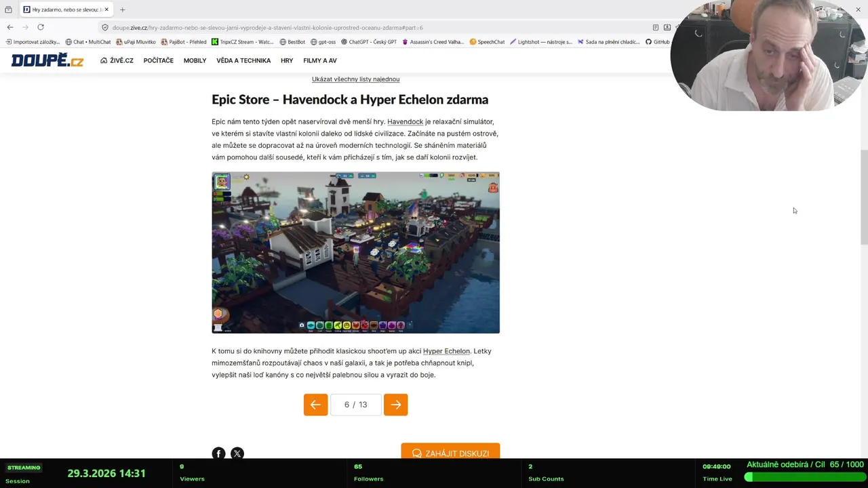Image resolution: width=868 pixels, height=488 pixels.
Task: Open the TripxCZ Stream bookmark
Action: pyautogui.click(x=243, y=42)
